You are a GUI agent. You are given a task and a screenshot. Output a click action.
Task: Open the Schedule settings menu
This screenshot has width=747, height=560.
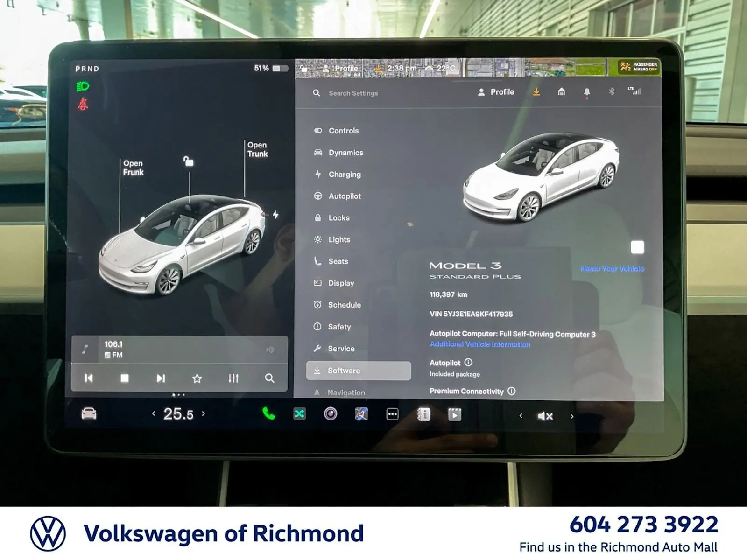338,305
